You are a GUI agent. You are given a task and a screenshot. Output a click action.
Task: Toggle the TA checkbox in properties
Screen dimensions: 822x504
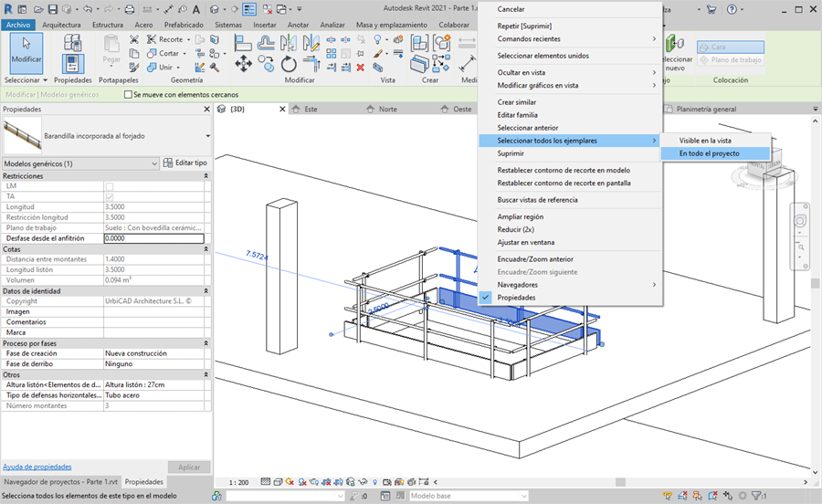coord(110,196)
